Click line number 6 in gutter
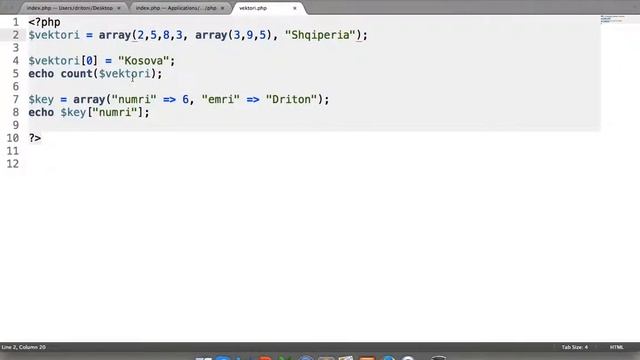The image size is (640, 360). click(x=16, y=87)
